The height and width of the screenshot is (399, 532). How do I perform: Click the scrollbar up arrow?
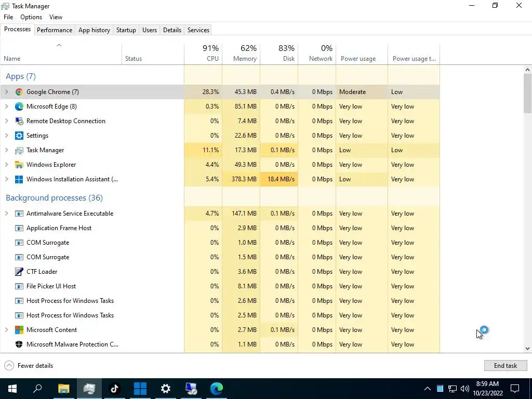pyautogui.click(x=528, y=70)
